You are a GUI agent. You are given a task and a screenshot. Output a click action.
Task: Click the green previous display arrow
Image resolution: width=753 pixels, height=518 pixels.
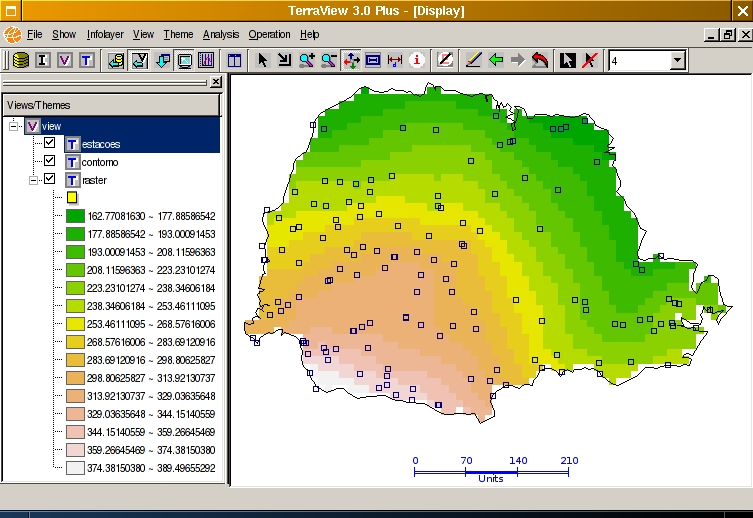click(495, 60)
